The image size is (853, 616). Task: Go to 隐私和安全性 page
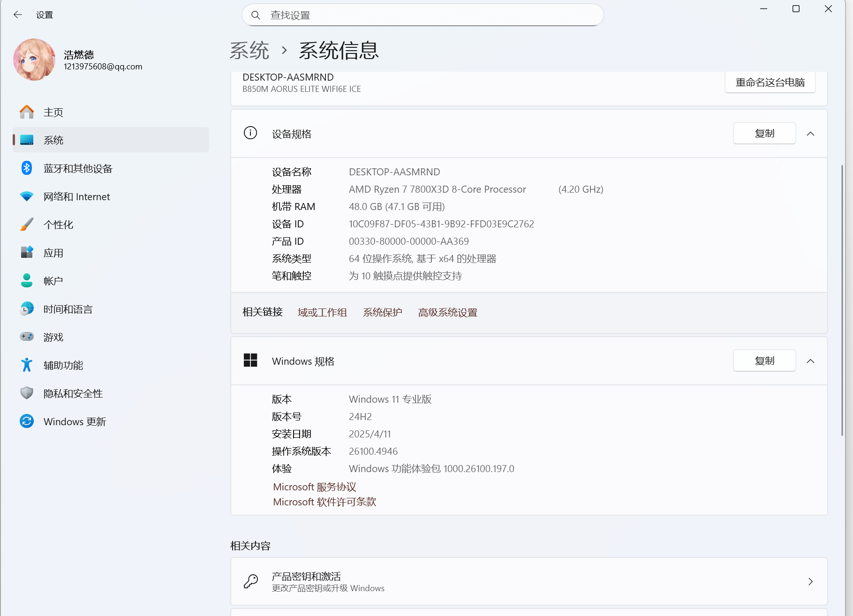tap(111, 393)
